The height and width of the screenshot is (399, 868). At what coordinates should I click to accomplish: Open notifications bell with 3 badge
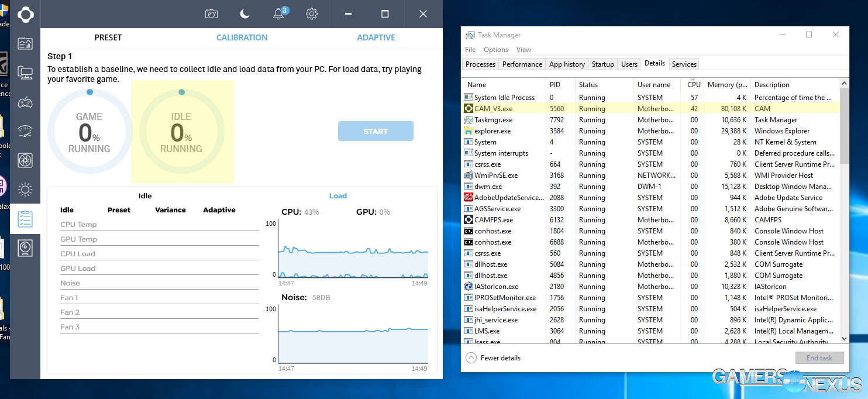pyautogui.click(x=279, y=14)
